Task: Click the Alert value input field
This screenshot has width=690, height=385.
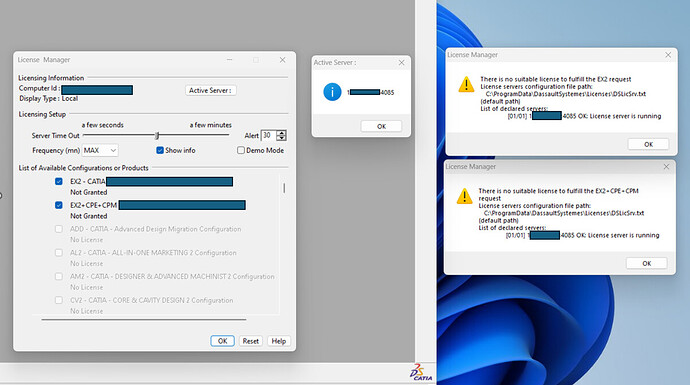Action: coord(268,136)
